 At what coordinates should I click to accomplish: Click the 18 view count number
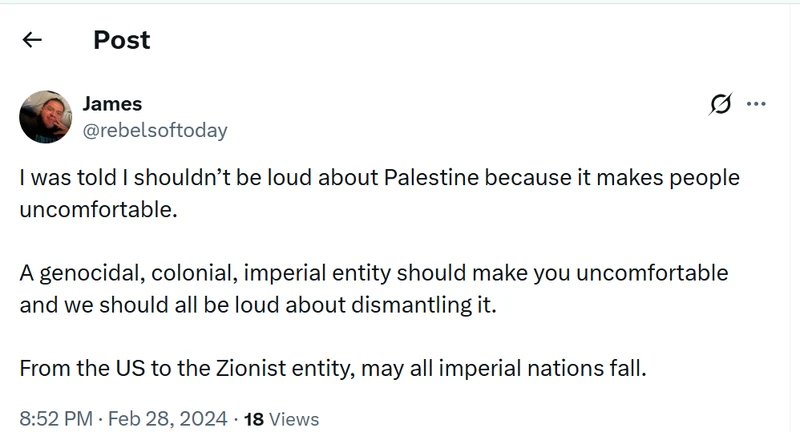(254, 419)
